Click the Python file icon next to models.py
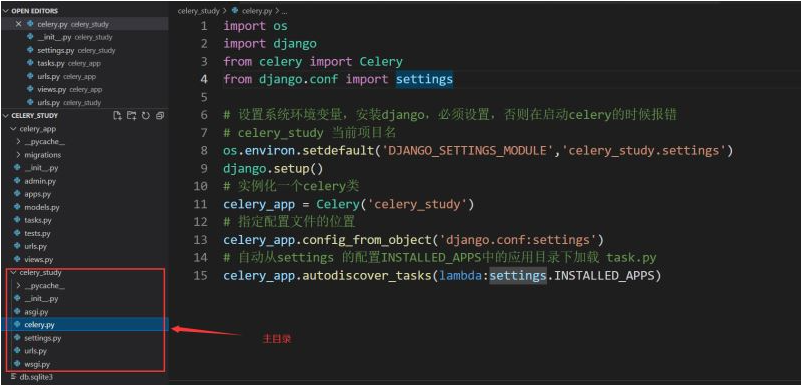The image size is (802, 385). [x=17, y=207]
